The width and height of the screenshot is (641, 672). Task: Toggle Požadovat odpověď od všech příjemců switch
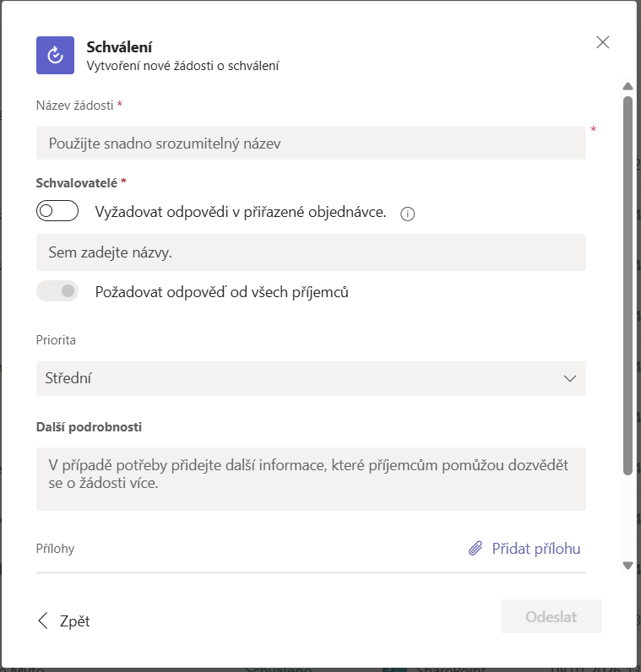57,291
